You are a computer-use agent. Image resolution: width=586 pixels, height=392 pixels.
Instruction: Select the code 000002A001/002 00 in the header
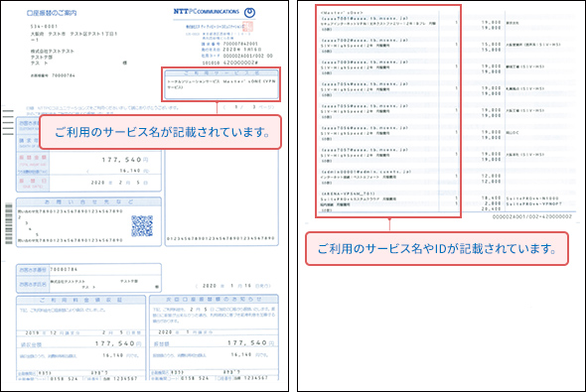247,56
